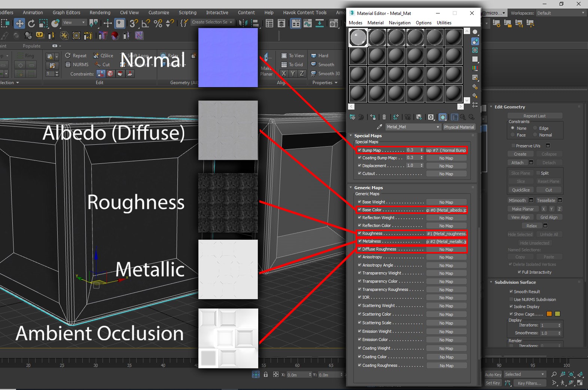Toggle the Backlight icon in Material Editor

pos(475,41)
